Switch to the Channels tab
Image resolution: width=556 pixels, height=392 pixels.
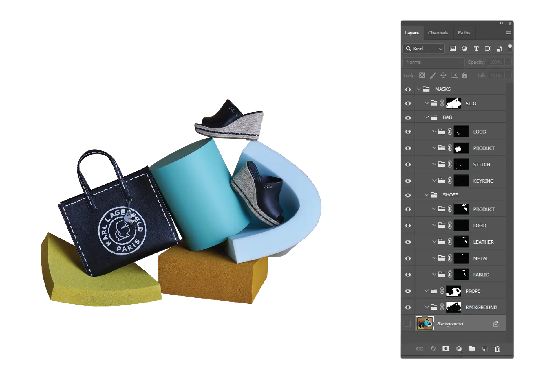438,33
